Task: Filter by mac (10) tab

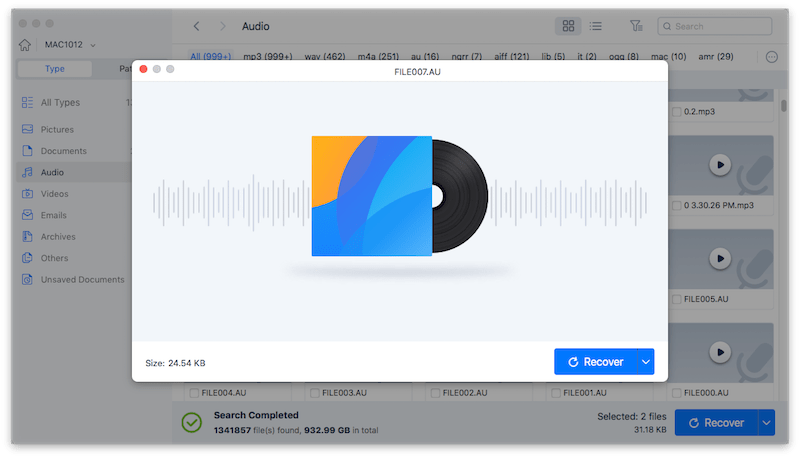Action: pos(668,56)
